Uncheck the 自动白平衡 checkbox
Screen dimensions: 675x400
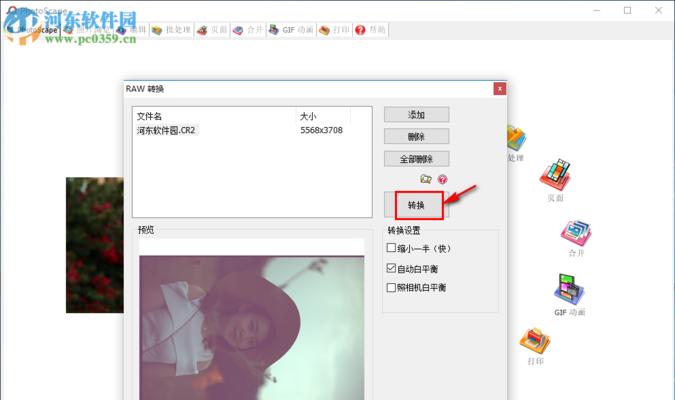tap(391, 268)
